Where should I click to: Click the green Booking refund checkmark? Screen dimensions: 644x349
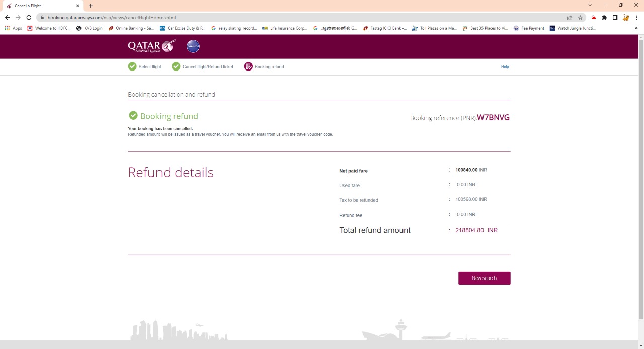point(133,115)
